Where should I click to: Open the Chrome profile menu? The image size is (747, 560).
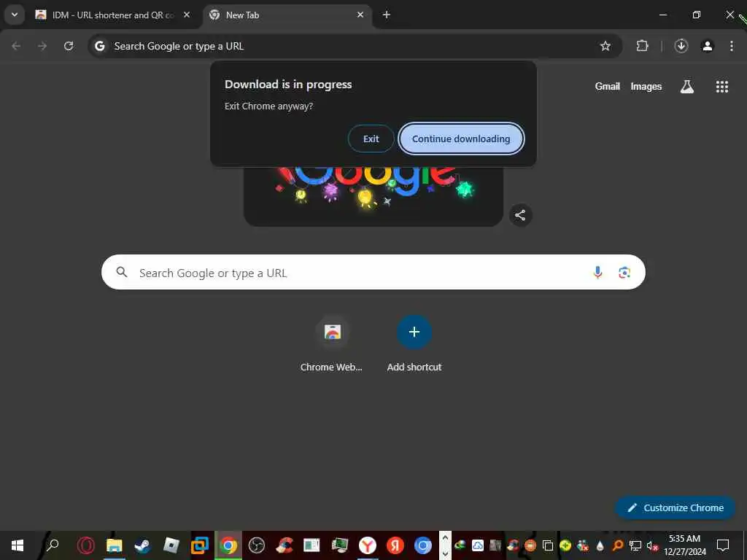click(708, 46)
